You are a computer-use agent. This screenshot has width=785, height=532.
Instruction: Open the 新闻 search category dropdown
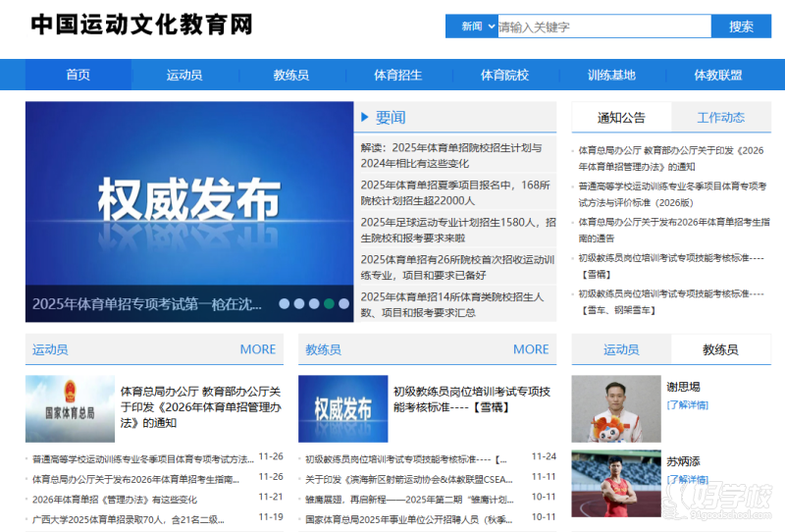pos(471,27)
